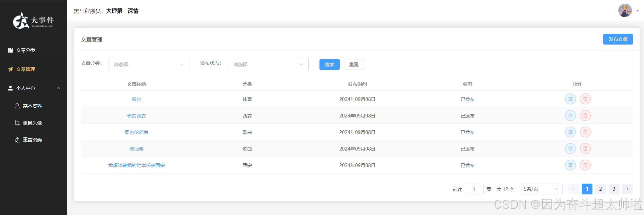Click the 前往 page number input
Screen dimensions: 644x215
(x=474, y=189)
